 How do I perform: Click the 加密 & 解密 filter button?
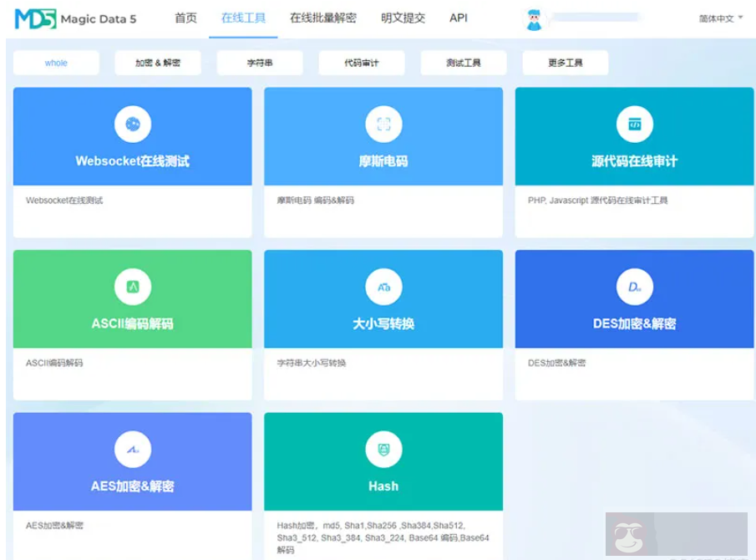(157, 62)
